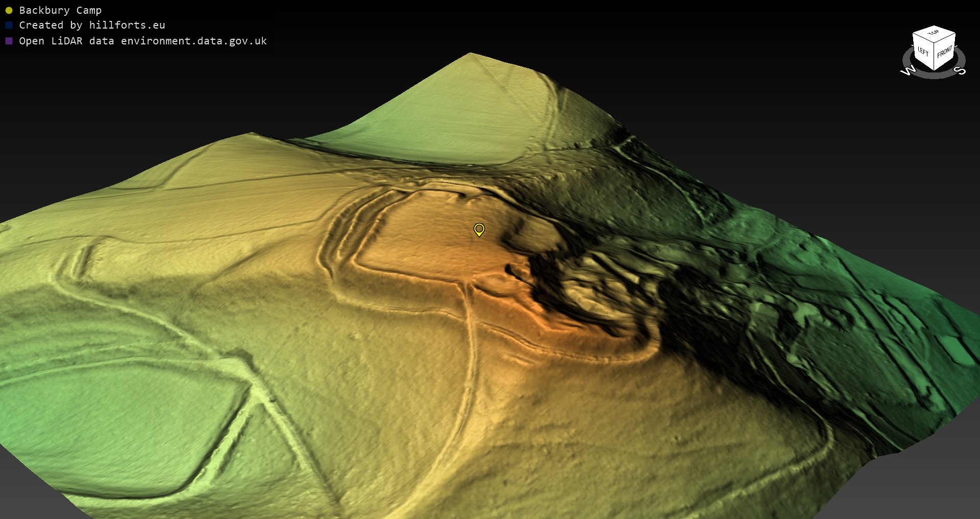The image size is (980, 519).
Task: Click the purple square next to Open LiDAR
Action: [x=9, y=41]
